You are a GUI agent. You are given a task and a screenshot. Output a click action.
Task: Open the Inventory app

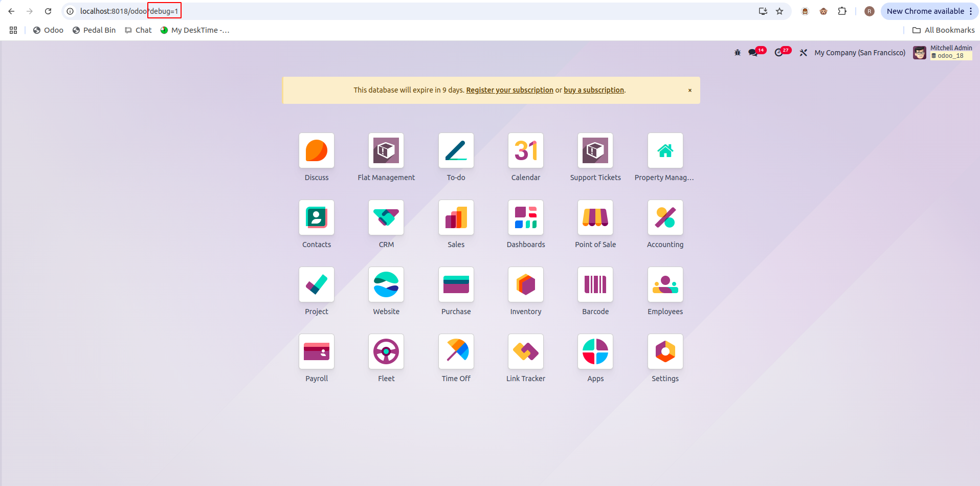click(x=526, y=284)
